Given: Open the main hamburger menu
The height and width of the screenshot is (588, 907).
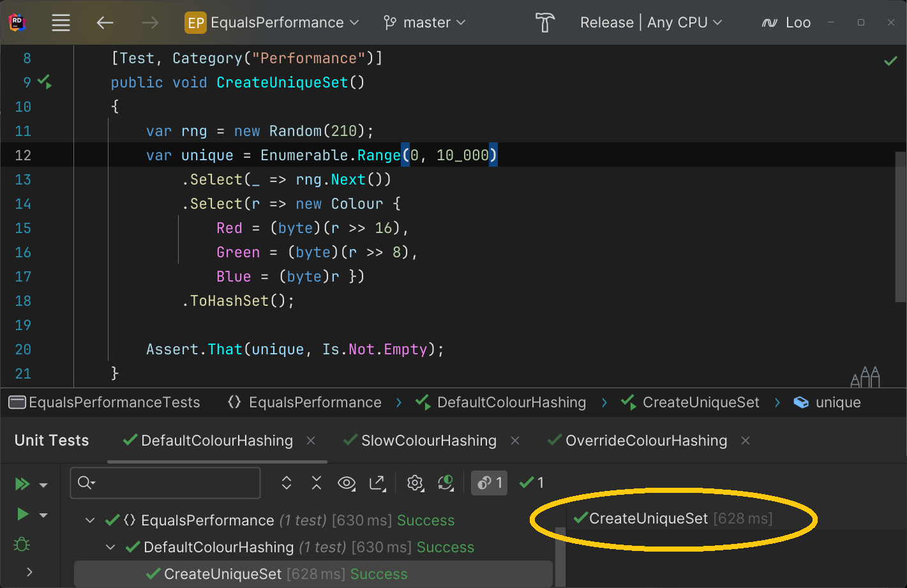Looking at the screenshot, I should (x=61, y=23).
